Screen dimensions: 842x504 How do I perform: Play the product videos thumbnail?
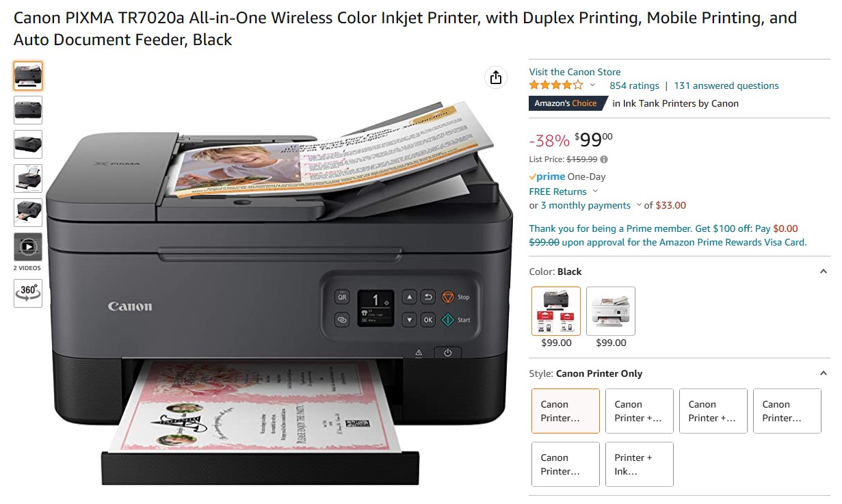click(28, 247)
